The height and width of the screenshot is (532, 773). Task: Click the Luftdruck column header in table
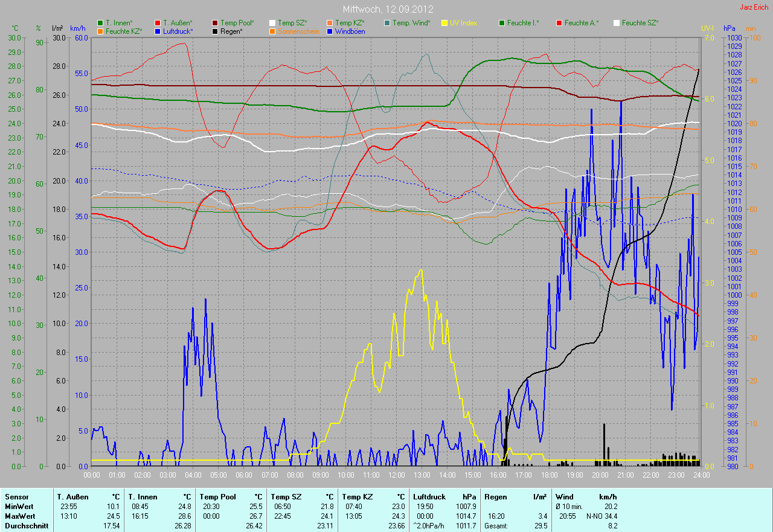(x=430, y=497)
